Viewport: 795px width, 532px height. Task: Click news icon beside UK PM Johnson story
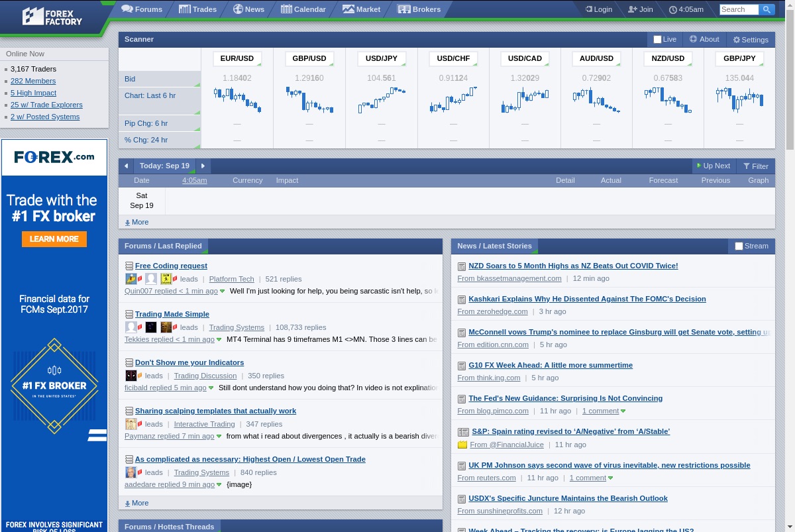(x=462, y=466)
